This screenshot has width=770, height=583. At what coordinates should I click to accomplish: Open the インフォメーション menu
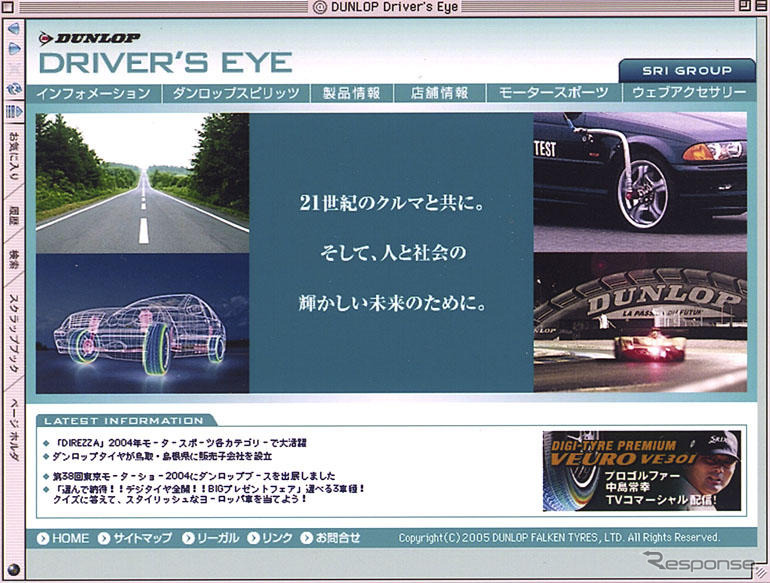[94, 93]
